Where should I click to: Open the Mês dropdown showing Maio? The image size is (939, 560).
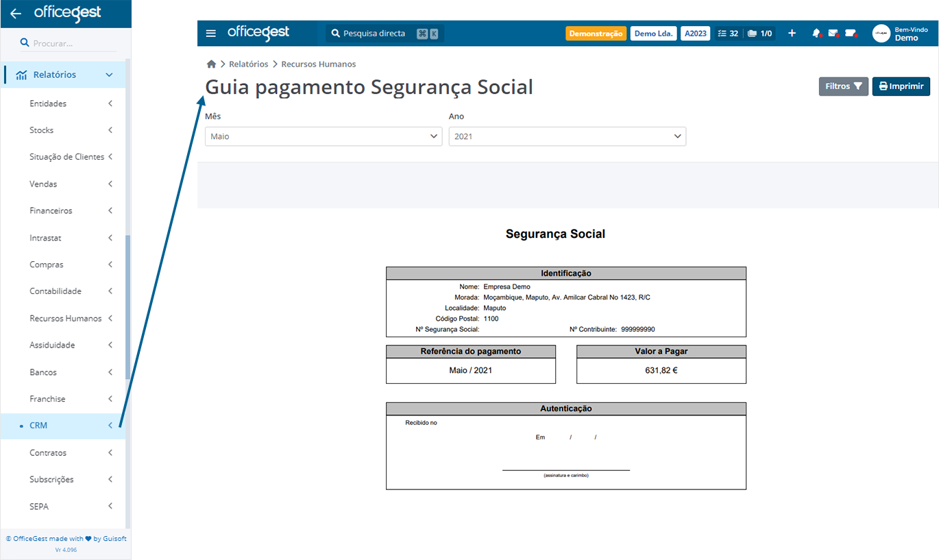(324, 136)
